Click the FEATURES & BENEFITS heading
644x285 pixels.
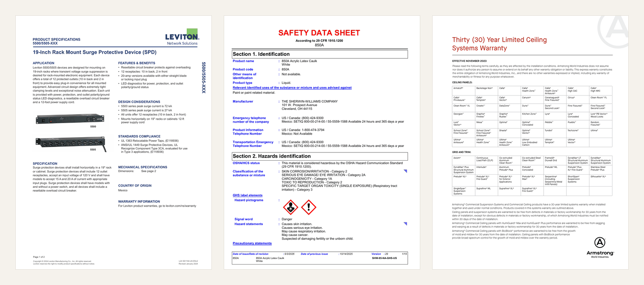pos(137,63)
